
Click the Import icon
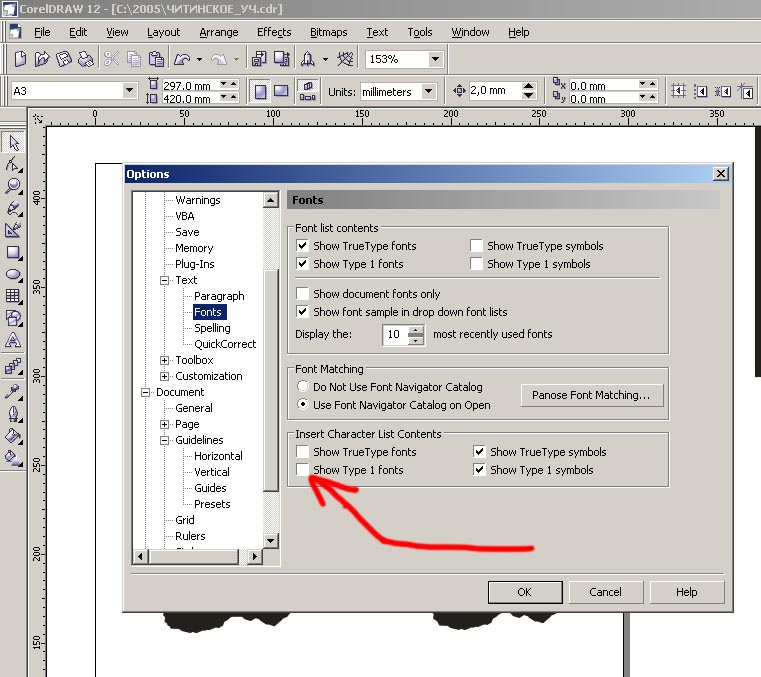pos(259,59)
